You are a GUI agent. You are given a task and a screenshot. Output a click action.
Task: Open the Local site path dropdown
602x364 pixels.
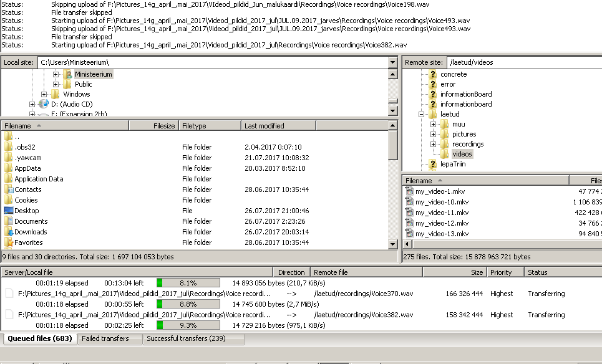392,62
